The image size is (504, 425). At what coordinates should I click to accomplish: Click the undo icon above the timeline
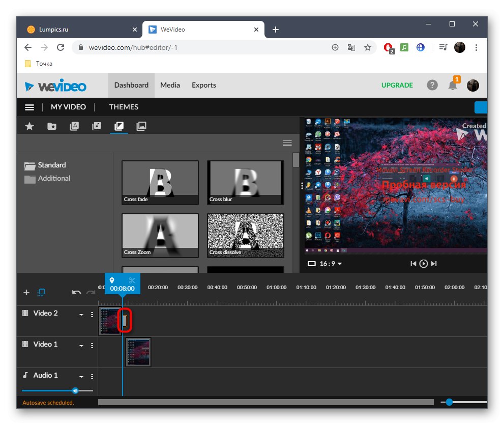point(76,292)
